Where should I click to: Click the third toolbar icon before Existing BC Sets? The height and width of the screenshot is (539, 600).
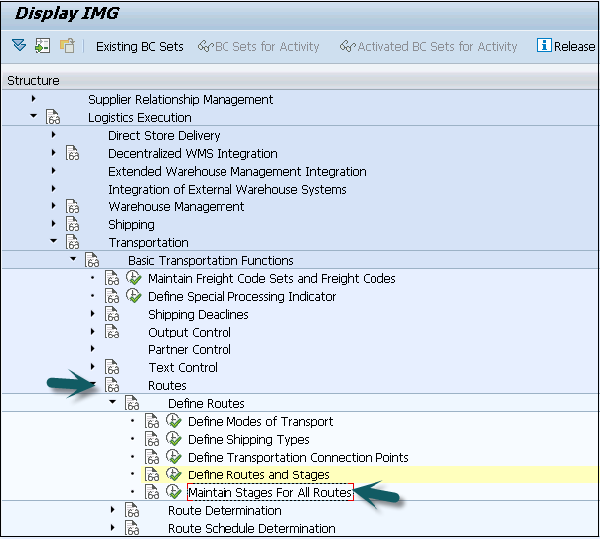click(66, 46)
